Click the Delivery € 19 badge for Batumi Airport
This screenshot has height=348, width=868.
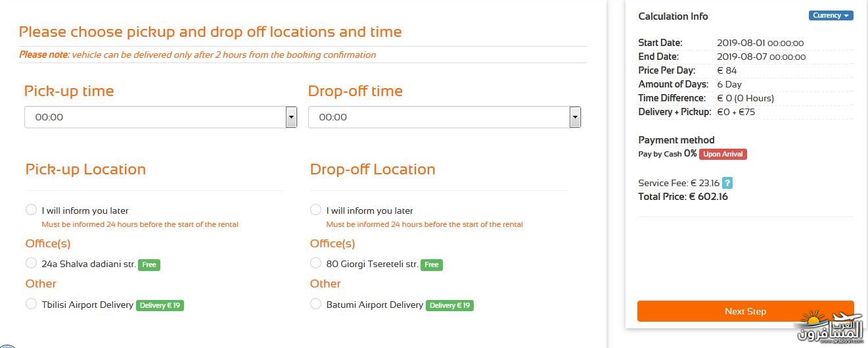tap(449, 305)
